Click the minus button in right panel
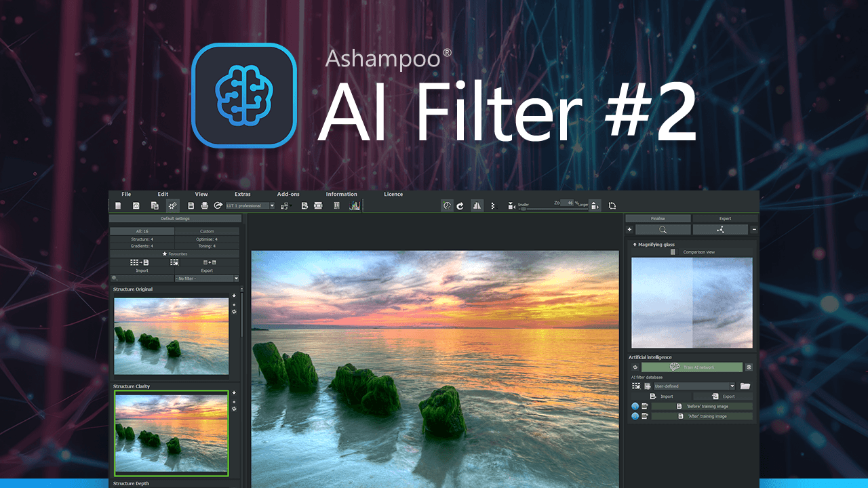The image size is (868, 488). point(755,230)
